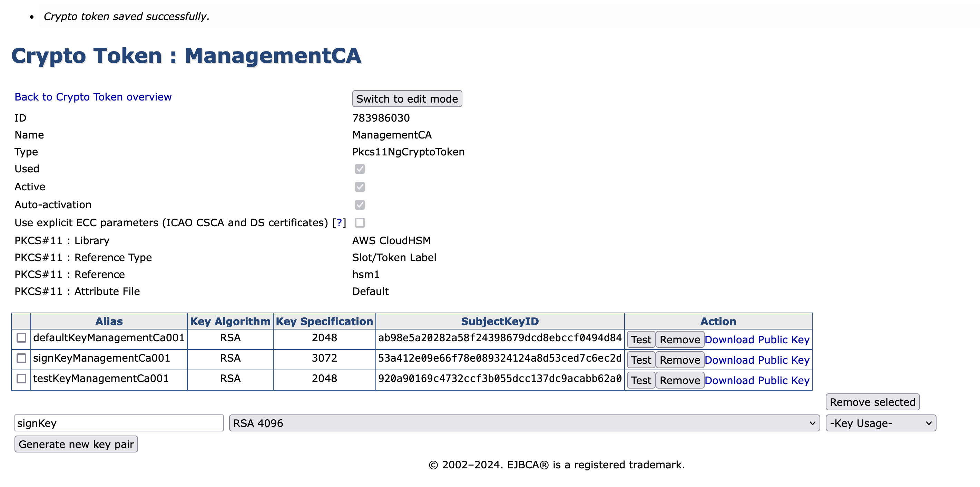Remove the signKeyManagementCa001 key
The width and height of the screenshot is (980, 487).
[679, 360]
